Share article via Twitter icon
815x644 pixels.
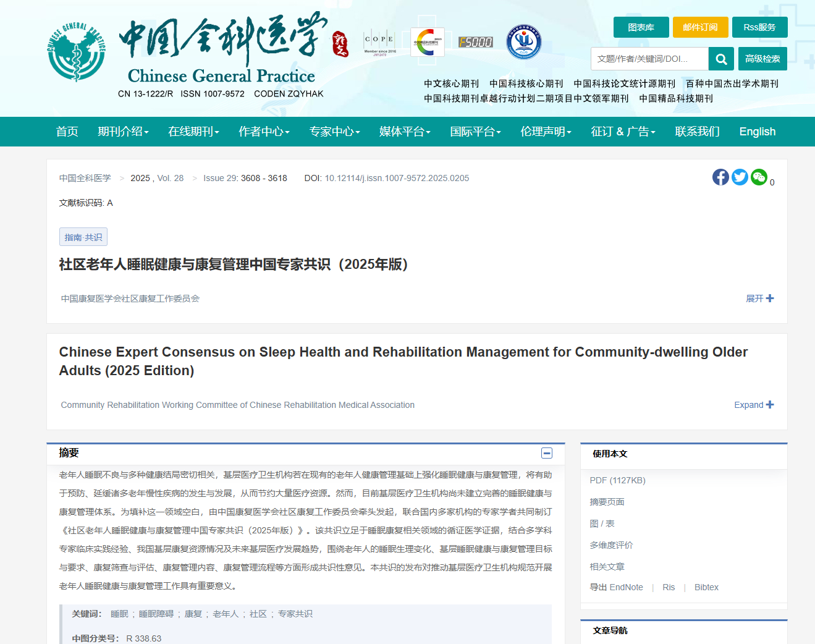[740, 177]
